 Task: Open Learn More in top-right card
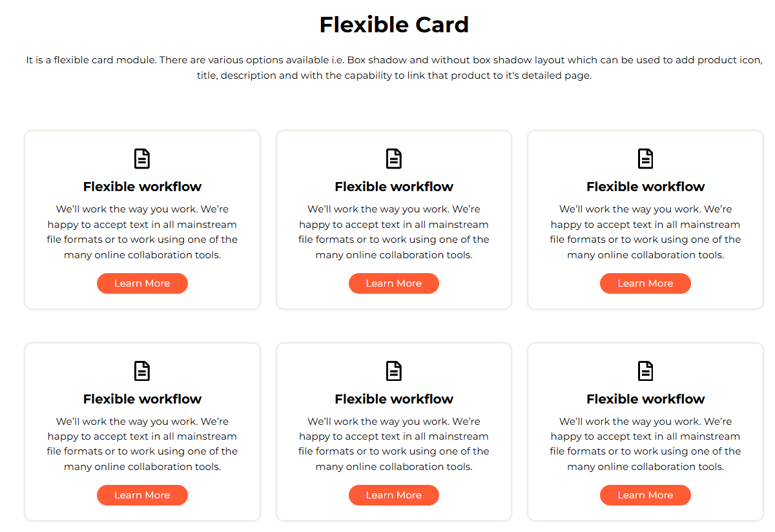(645, 283)
